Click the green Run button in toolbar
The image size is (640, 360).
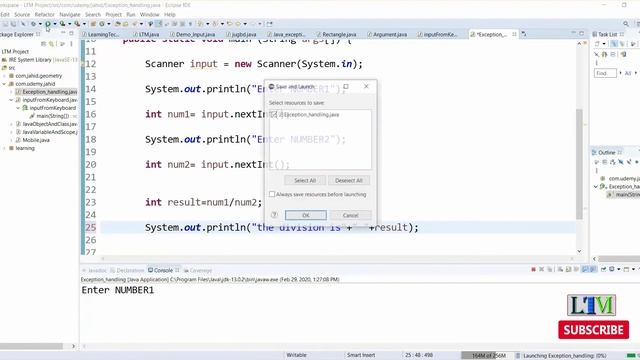[x=48, y=24]
